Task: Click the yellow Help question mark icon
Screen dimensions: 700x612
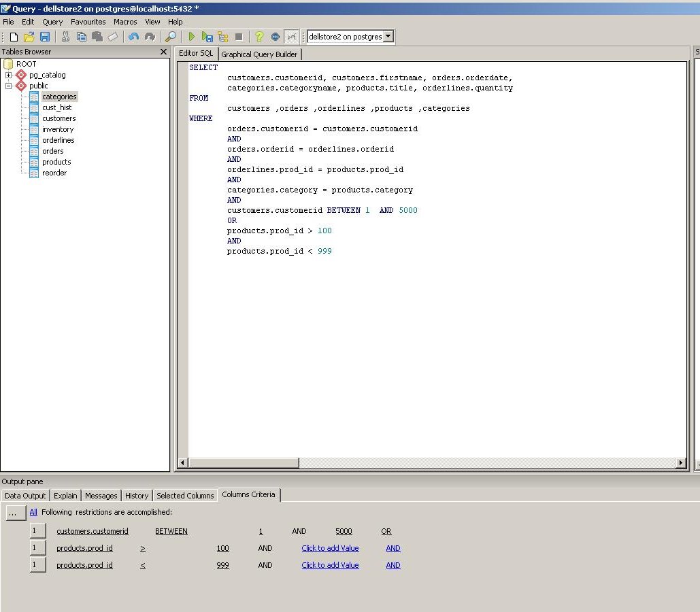Action: tap(259, 37)
